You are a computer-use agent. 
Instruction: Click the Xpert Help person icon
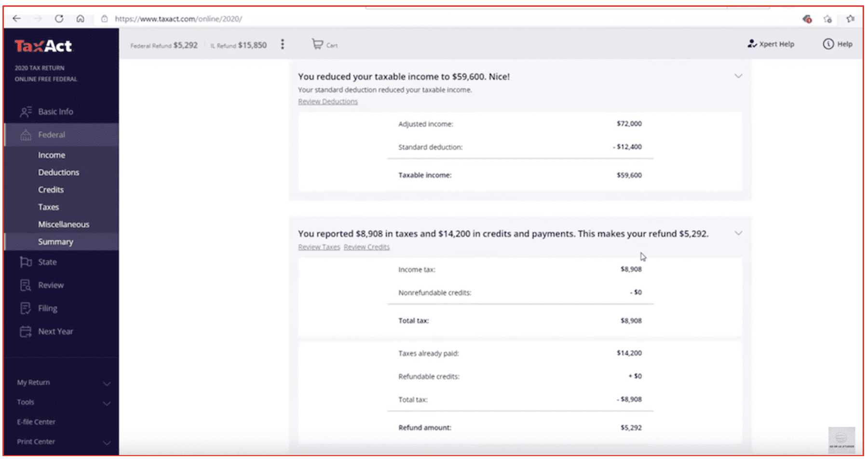coord(752,44)
